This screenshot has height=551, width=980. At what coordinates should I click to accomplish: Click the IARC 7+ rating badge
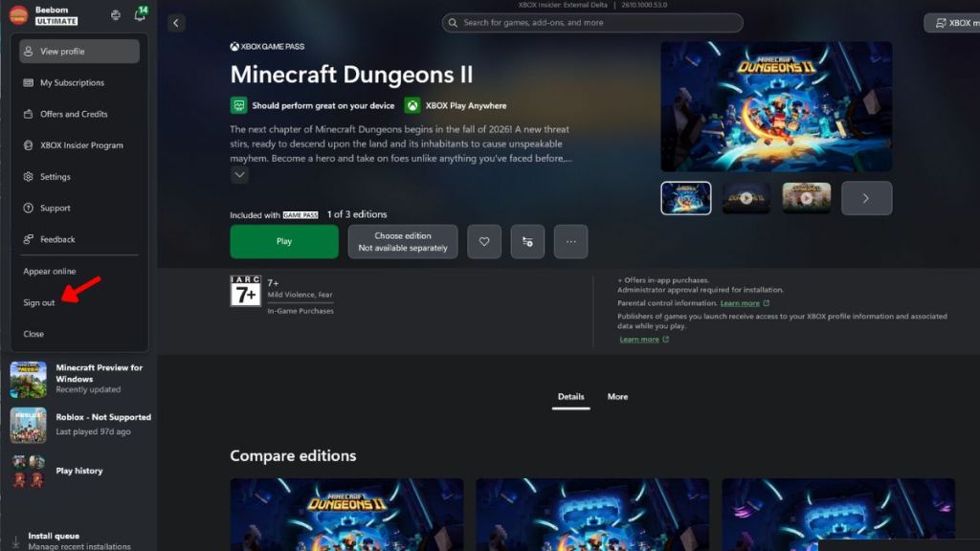(245, 291)
